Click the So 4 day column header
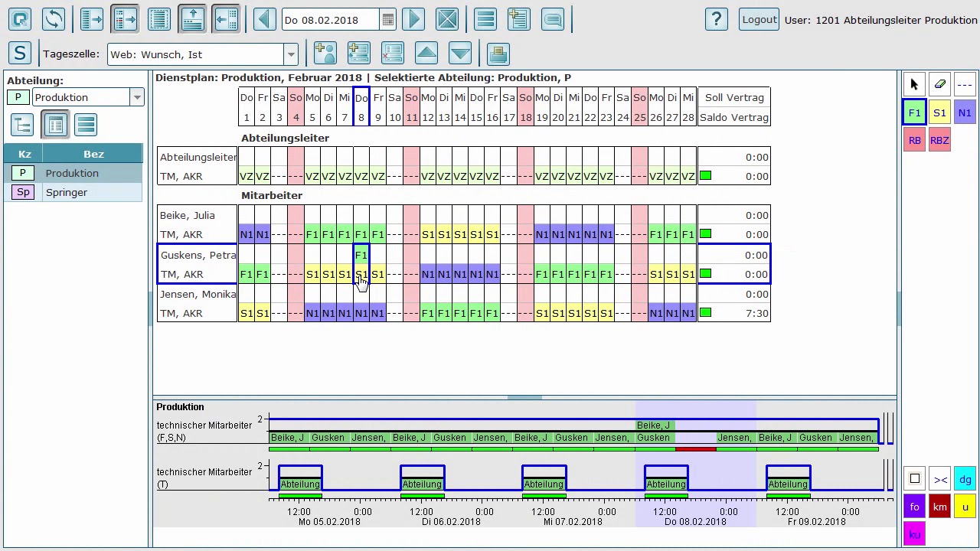The height and width of the screenshot is (551, 980). 296,107
